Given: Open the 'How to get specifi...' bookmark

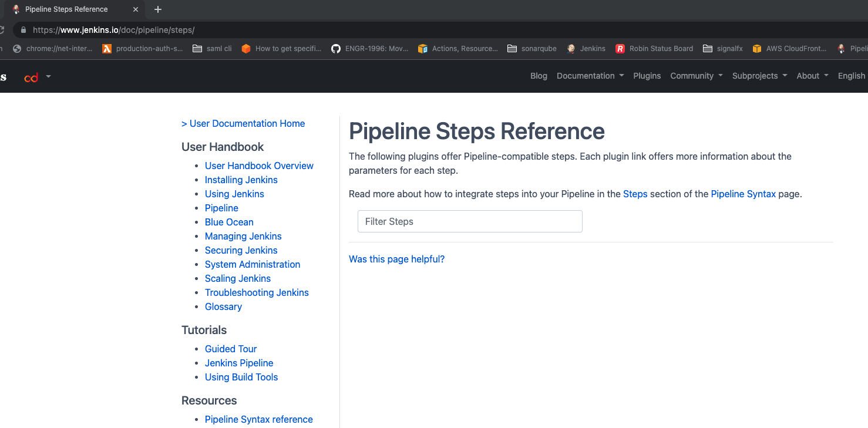Looking at the screenshot, I should pyautogui.click(x=281, y=49).
